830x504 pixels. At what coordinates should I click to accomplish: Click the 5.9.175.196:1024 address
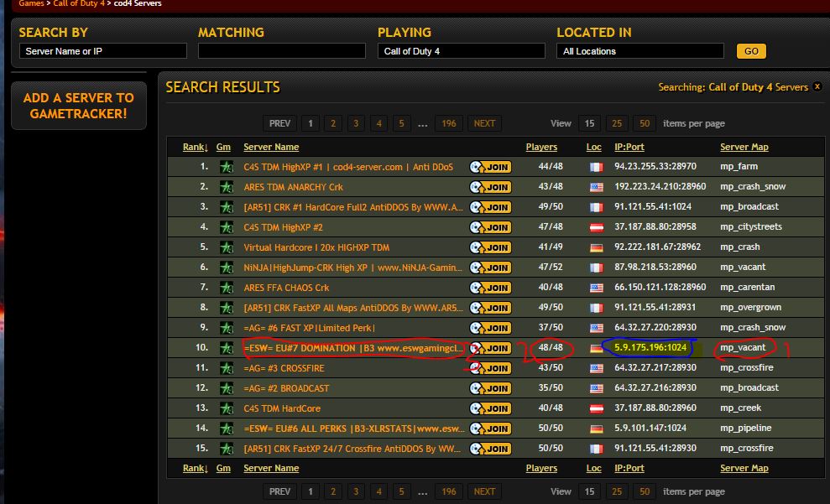click(650, 347)
